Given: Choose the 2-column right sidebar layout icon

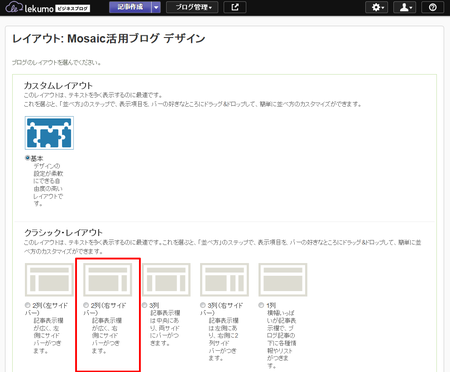Looking at the screenshot, I should 108,279.
